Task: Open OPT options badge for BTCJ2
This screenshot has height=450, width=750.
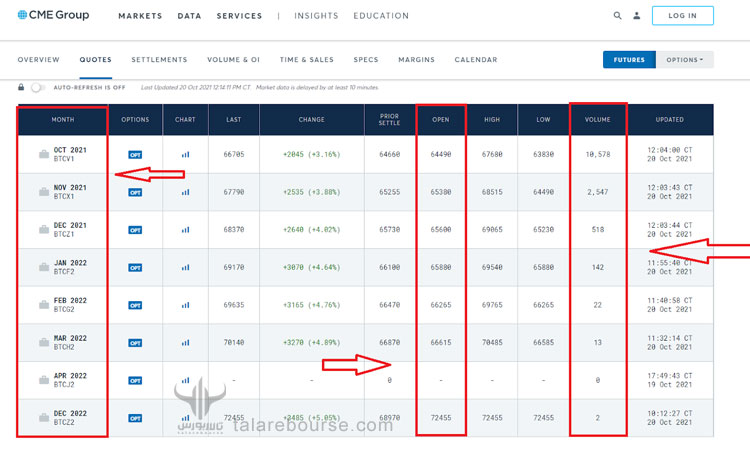Action: pos(135,380)
